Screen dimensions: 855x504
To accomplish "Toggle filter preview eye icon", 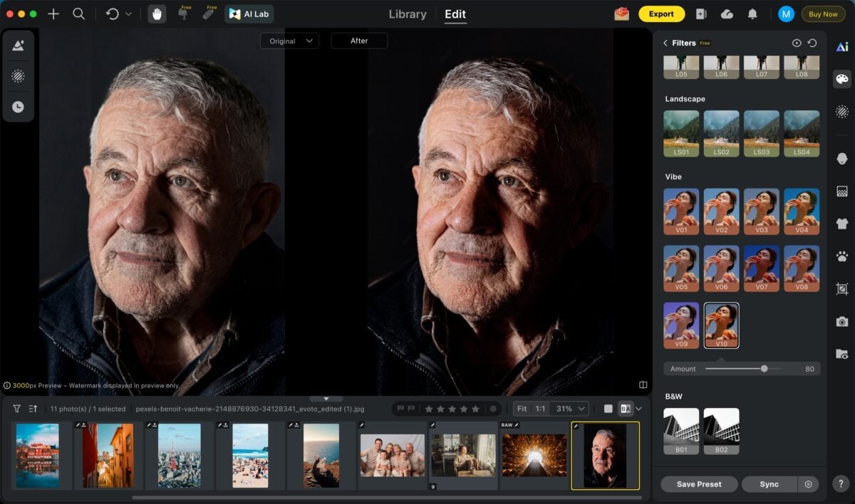I will tap(797, 43).
